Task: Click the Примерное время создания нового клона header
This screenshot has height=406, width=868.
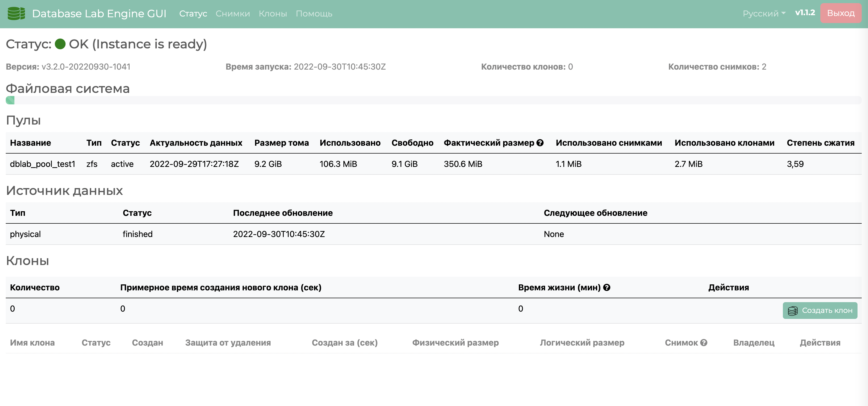Action: (x=221, y=287)
